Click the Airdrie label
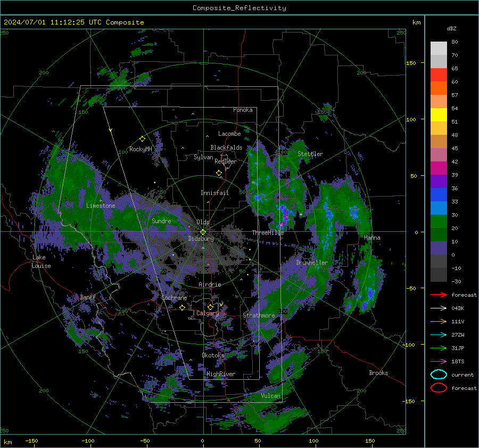The width and height of the screenshot is (479, 448). 210,284
